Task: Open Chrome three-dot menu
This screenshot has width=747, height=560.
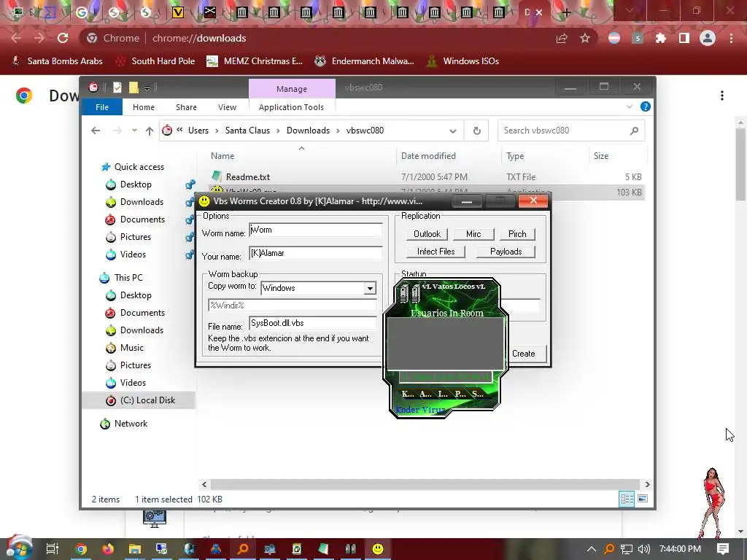Action: tap(731, 38)
